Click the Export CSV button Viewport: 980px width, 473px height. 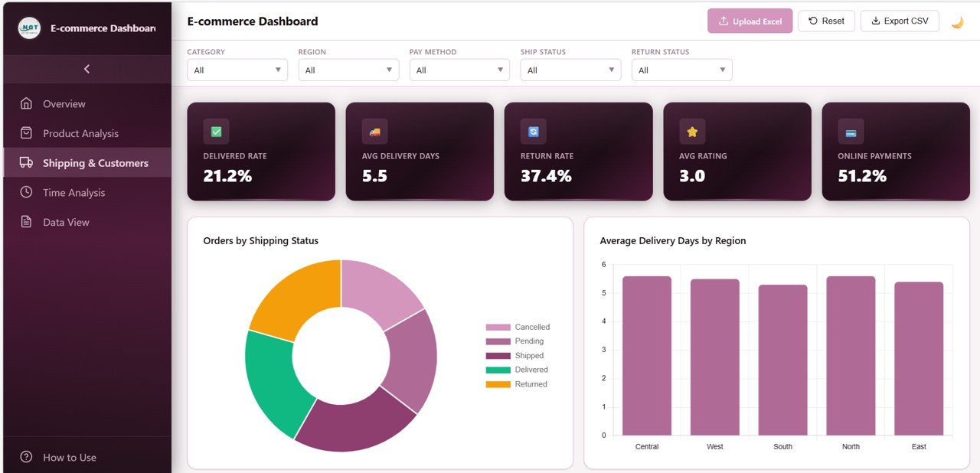pyautogui.click(x=900, y=21)
